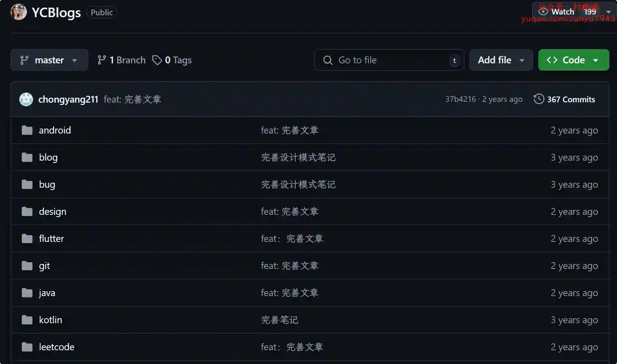Click the chongyang211 committer avatar
The image size is (617, 364).
click(26, 99)
